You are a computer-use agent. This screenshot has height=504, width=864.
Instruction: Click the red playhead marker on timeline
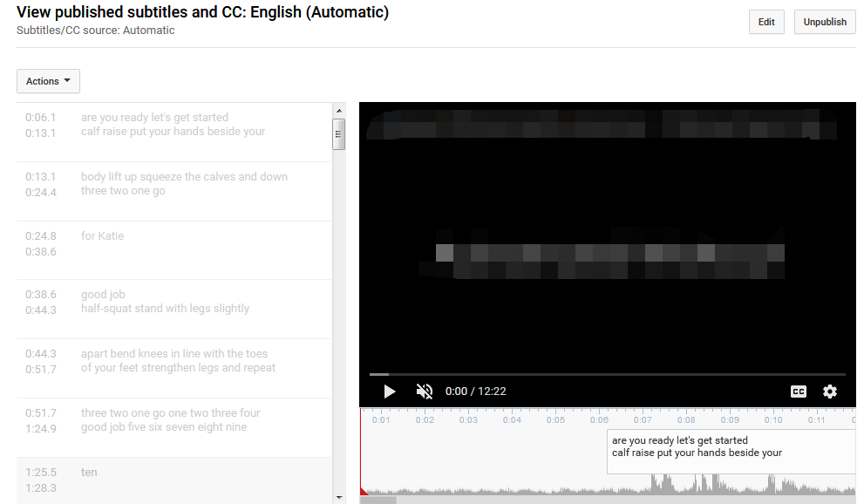[363, 490]
